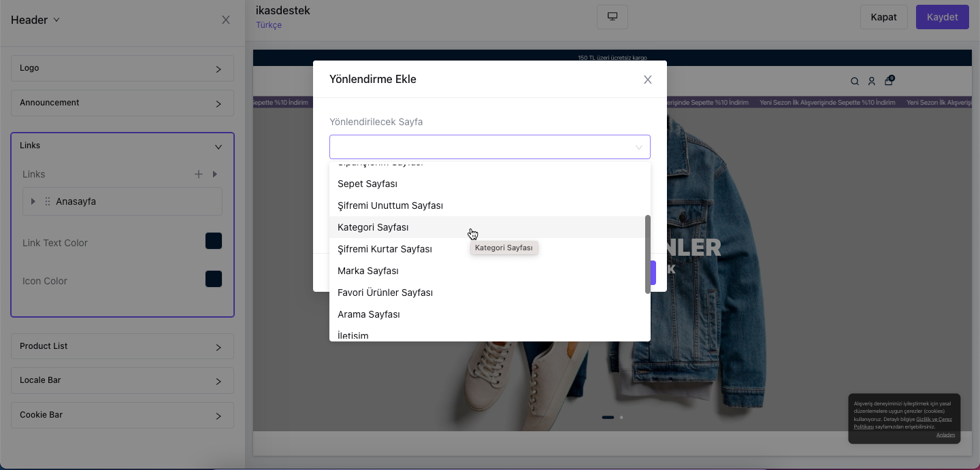Screen dimensions: 980x470
Task: Click drag handle icon of Anasayfa
Action: 48,202
